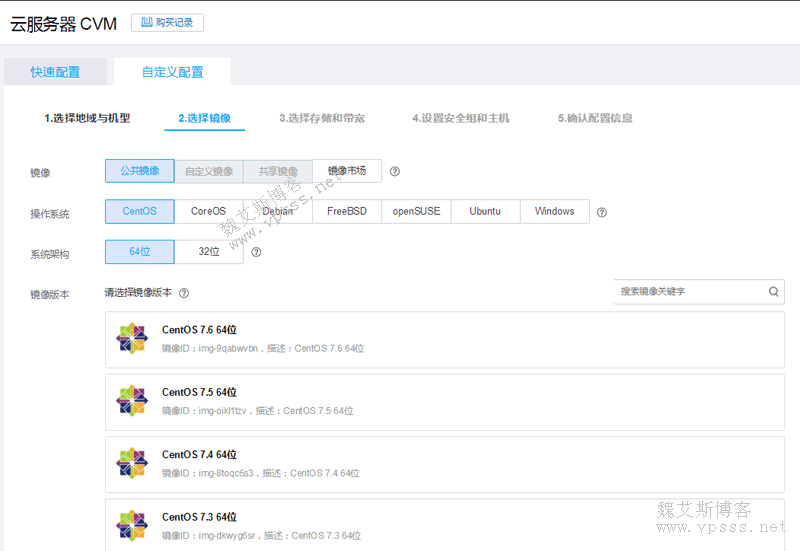Go to step 1.选择地域与机型
The image size is (800, 551).
pos(87,118)
